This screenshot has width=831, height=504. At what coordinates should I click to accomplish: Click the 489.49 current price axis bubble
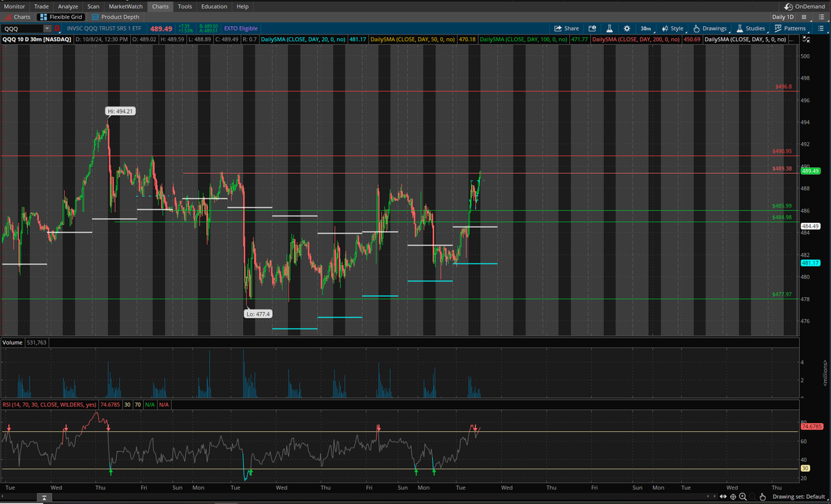[810, 171]
